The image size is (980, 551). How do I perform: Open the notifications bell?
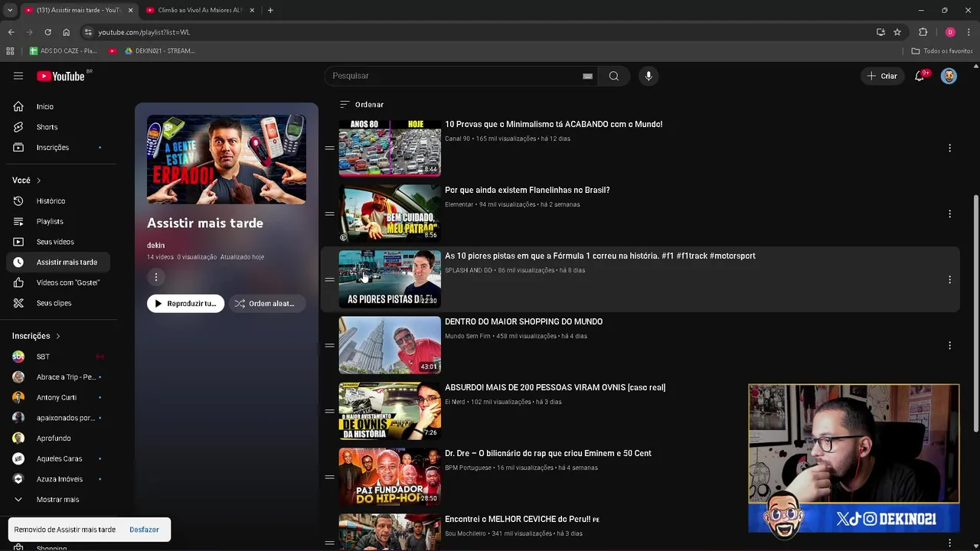tap(920, 76)
